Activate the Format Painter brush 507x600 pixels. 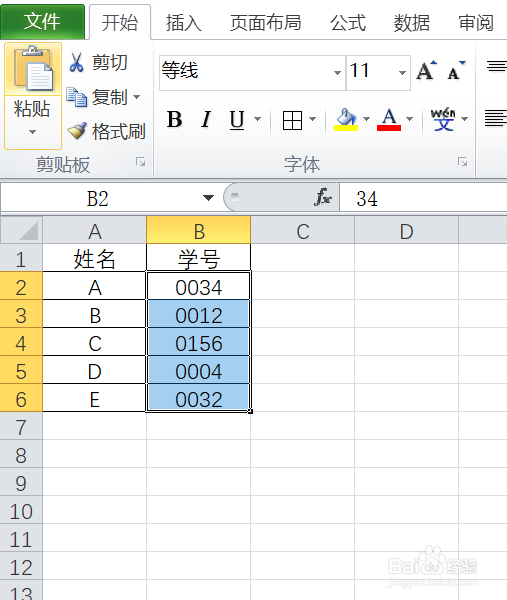pyautogui.click(x=106, y=131)
